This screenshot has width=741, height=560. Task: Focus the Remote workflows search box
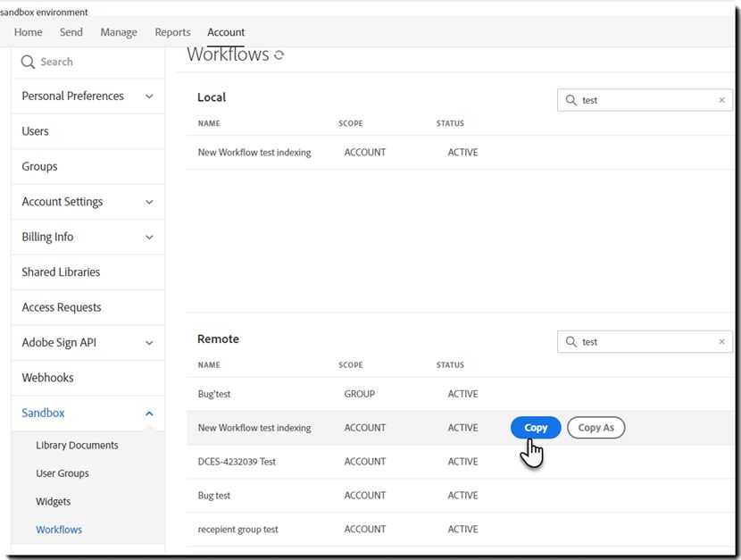click(645, 342)
